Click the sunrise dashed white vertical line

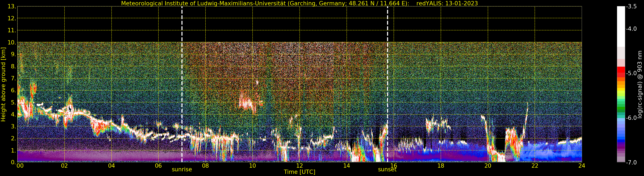coord(182,84)
